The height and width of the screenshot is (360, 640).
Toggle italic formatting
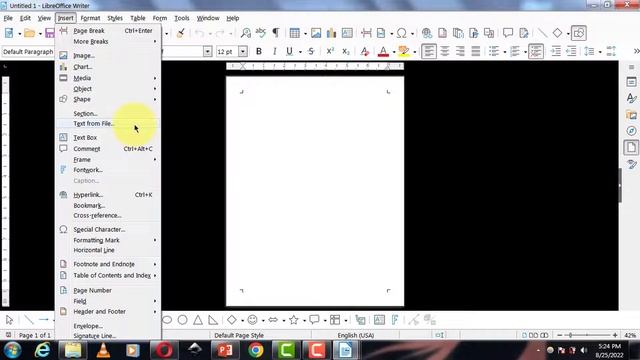[274, 51]
